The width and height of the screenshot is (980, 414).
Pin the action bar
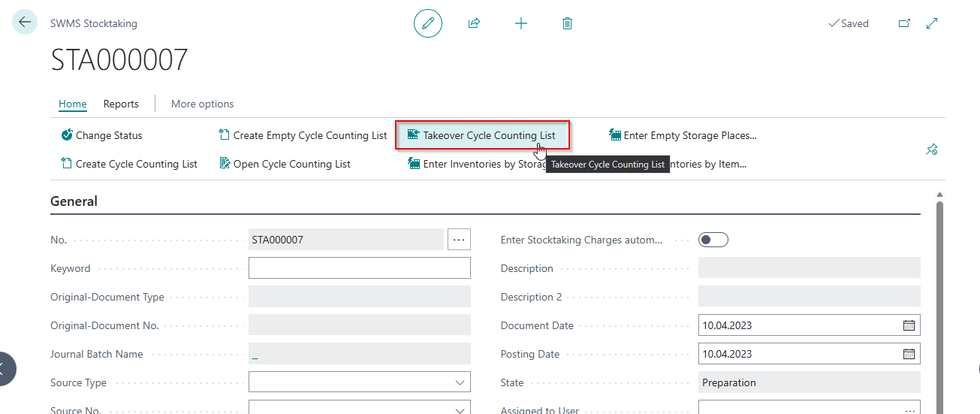click(x=931, y=150)
